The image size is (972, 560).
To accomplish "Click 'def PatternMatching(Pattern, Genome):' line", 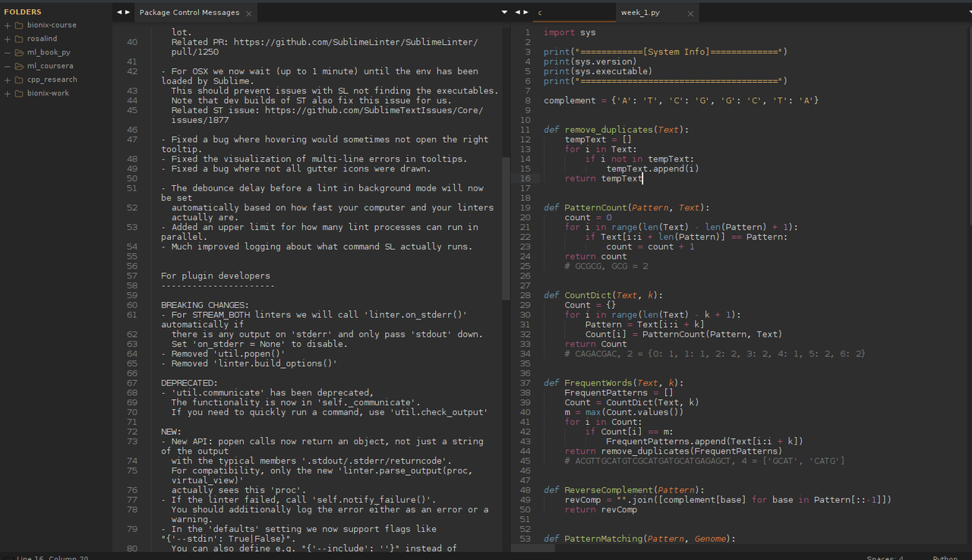I will tap(639, 539).
